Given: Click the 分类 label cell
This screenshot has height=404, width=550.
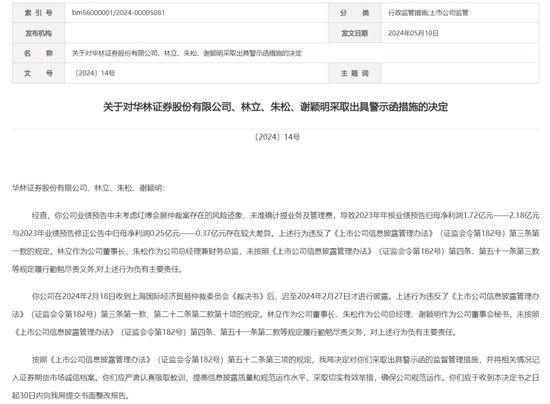Looking at the screenshot, I should (x=355, y=13).
